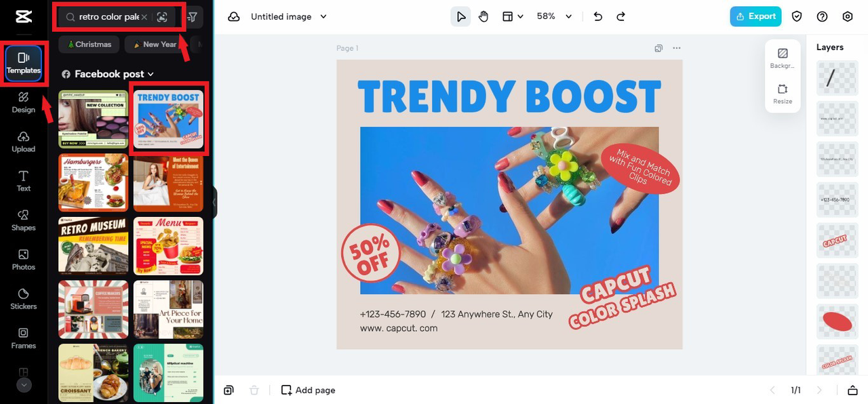
Task: Choose the Retro Museum template
Action: [93, 245]
